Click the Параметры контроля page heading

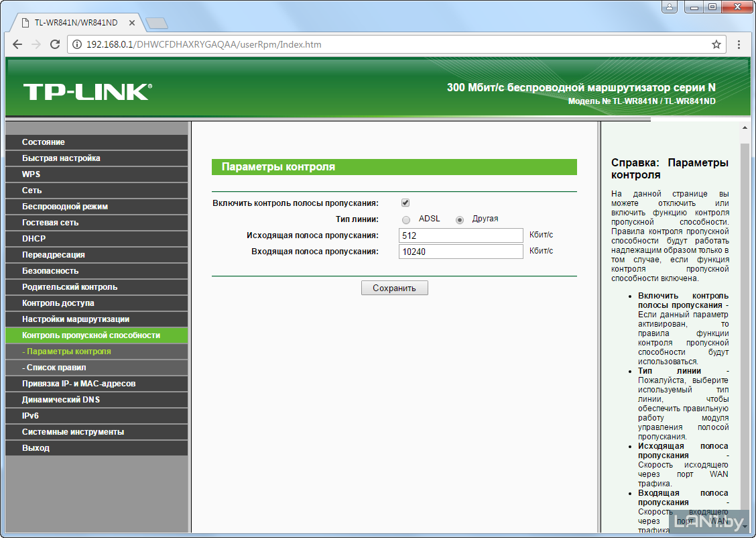[x=278, y=167]
